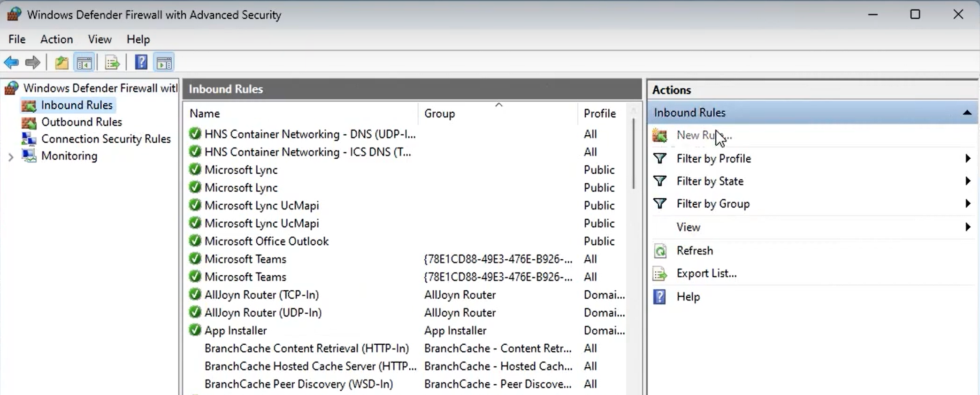Select HNS Container Networking - ICS DNS rule
Viewport: 980px width, 395px height.
click(307, 152)
